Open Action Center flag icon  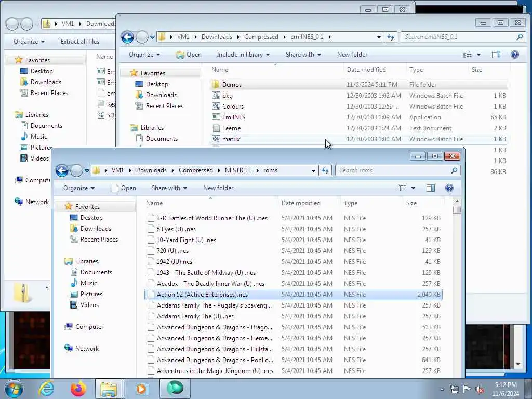(467, 389)
